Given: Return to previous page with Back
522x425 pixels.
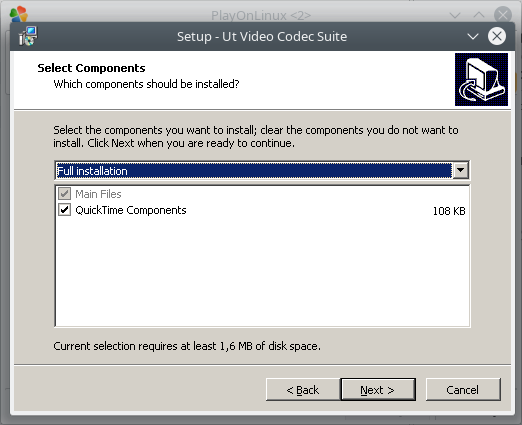Looking at the screenshot, I should 303,389.
